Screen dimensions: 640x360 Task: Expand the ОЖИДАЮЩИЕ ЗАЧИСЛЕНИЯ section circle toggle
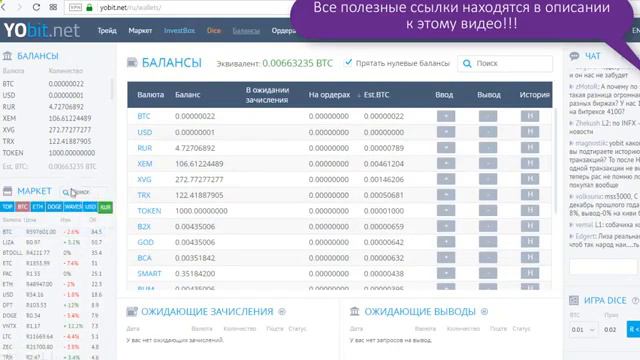tap(282, 311)
